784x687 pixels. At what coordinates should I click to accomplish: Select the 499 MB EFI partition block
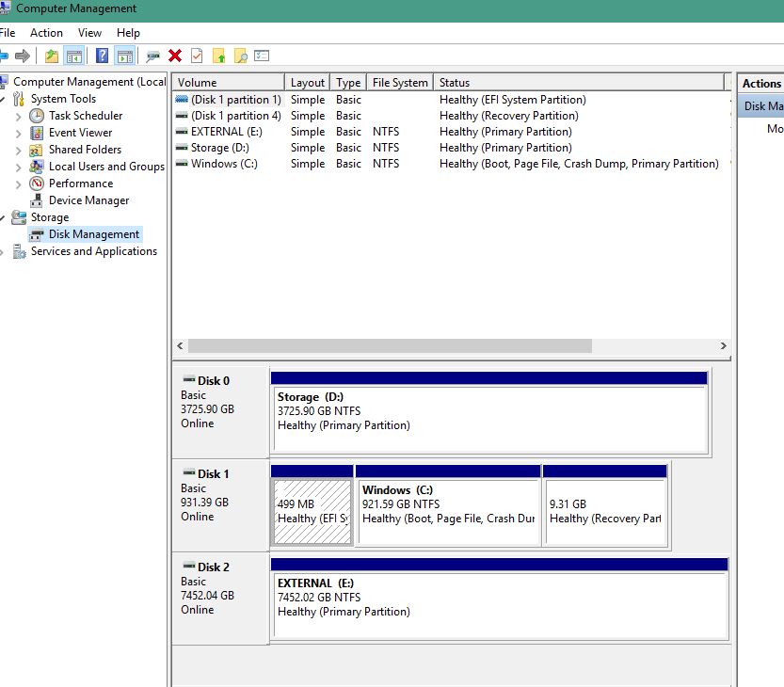click(x=312, y=505)
